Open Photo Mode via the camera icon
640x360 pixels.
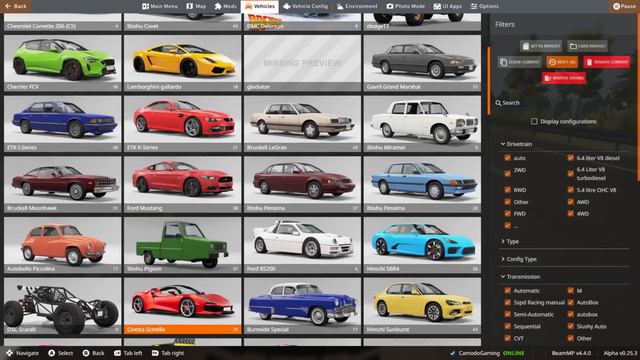390,6
